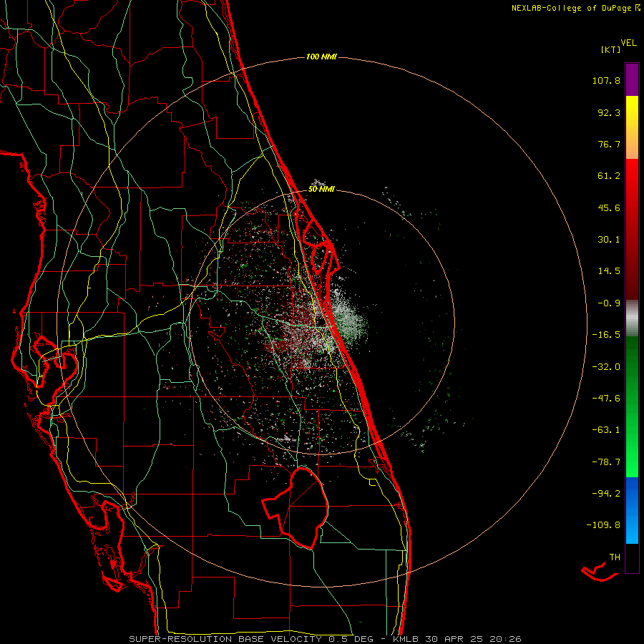Click the 92.3 velocity scale value
The image size is (644, 644).
609,112
